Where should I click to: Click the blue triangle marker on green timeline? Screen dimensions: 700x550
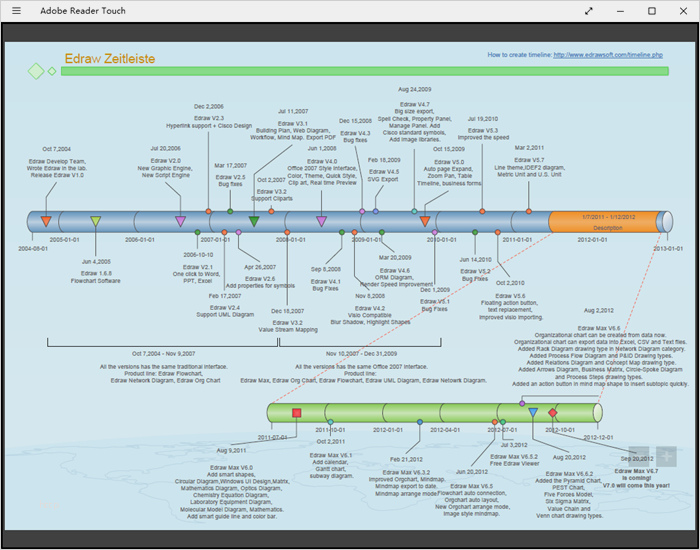pyautogui.click(x=533, y=412)
